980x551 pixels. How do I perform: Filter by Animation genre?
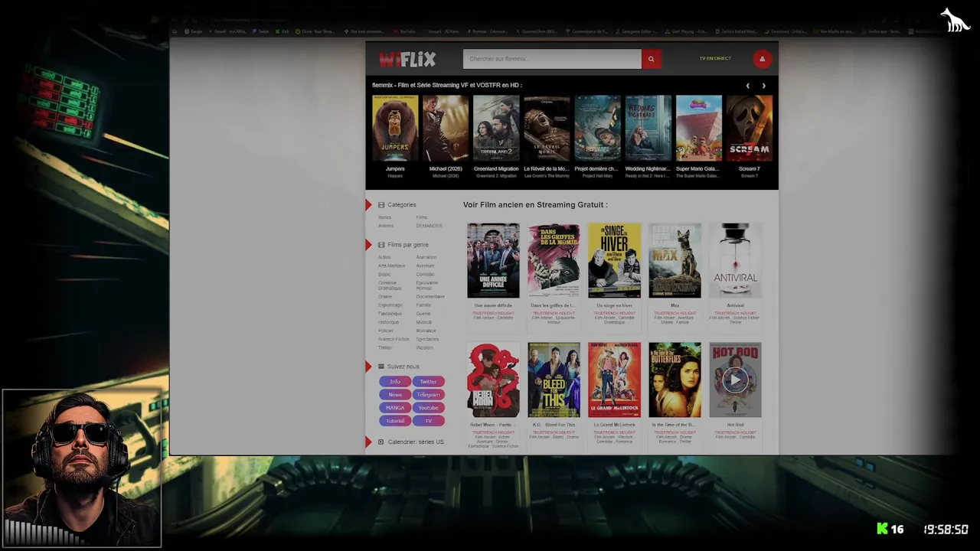tap(426, 257)
